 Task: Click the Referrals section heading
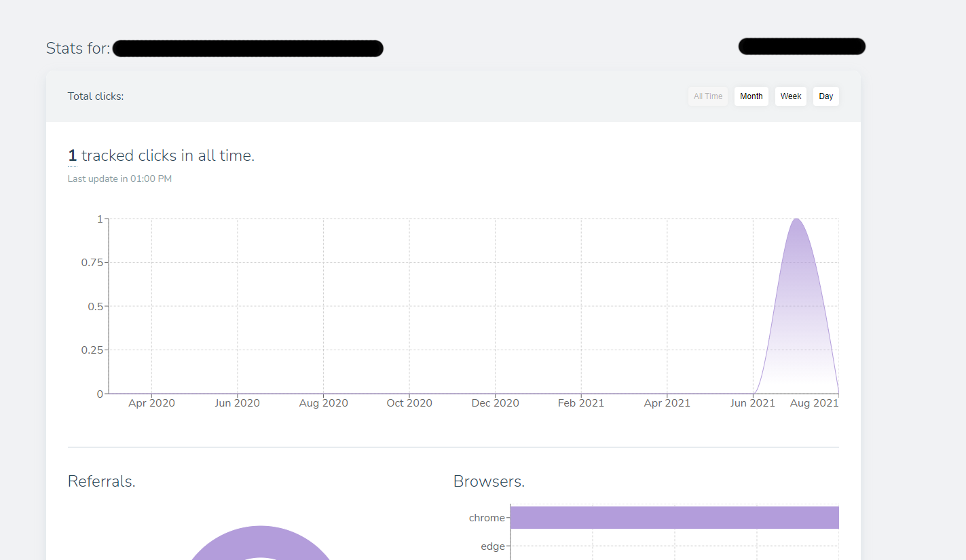tap(101, 481)
